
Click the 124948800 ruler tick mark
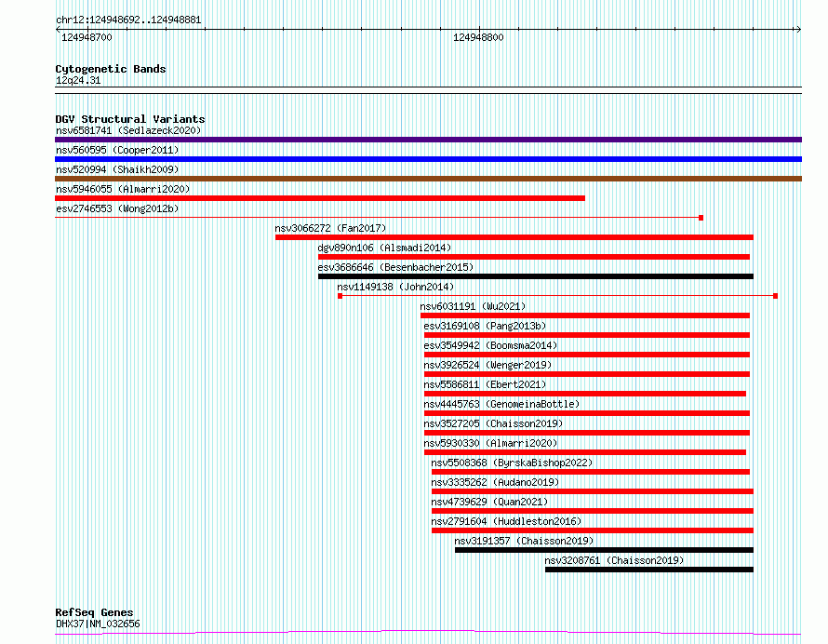(x=479, y=29)
